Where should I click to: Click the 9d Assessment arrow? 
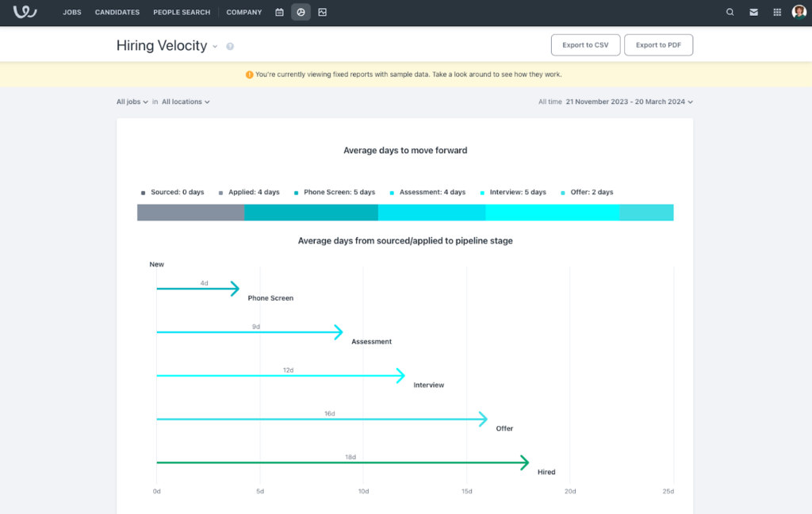coord(250,332)
